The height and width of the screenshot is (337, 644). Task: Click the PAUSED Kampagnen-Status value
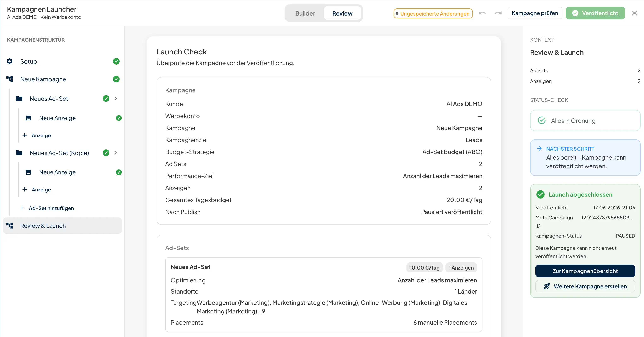click(x=625, y=236)
